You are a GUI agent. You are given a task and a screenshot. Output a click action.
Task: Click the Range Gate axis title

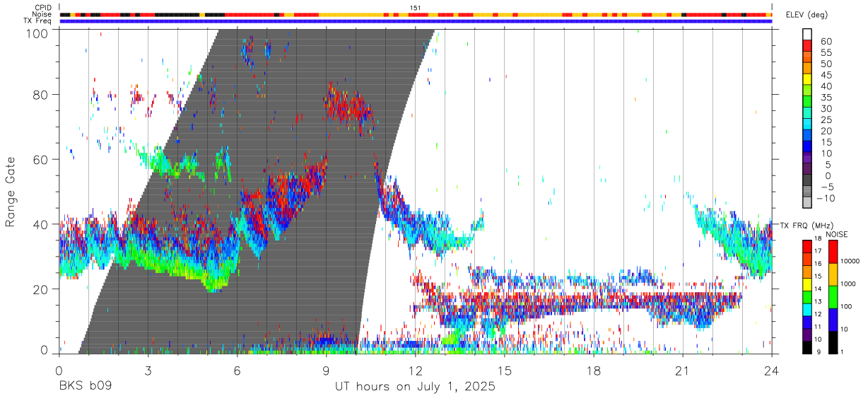(x=11, y=192)
